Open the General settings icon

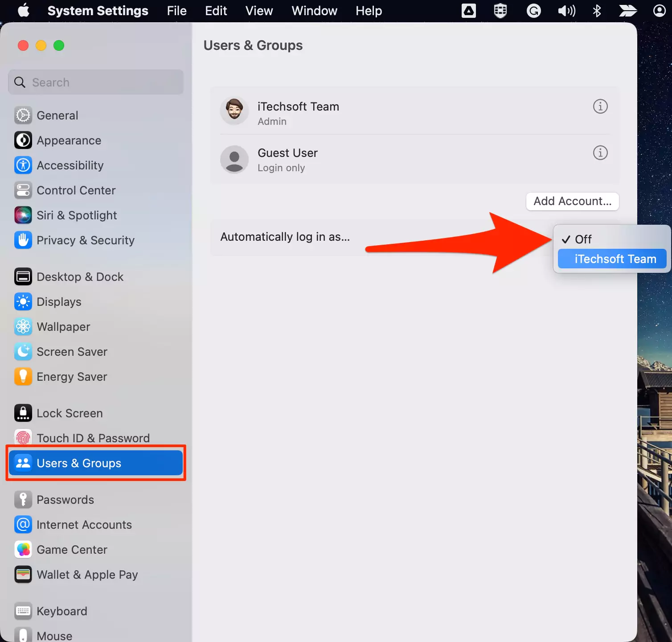point(23,115)
